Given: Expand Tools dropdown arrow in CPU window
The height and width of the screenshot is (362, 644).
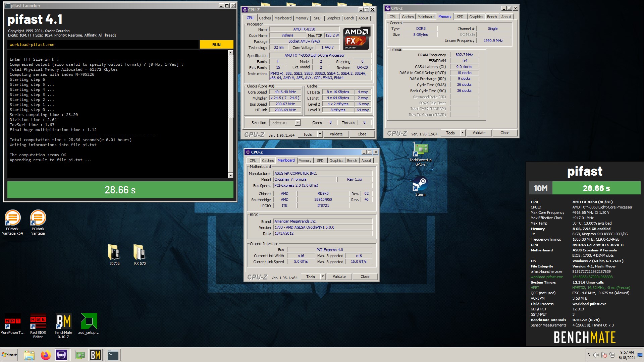Looking at the screenshot, I should [x=320, y=134].
